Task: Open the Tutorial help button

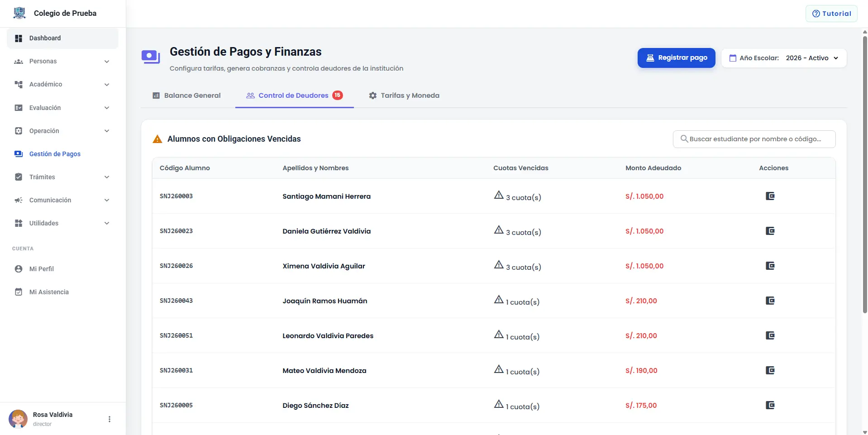Action: (831, 14)
